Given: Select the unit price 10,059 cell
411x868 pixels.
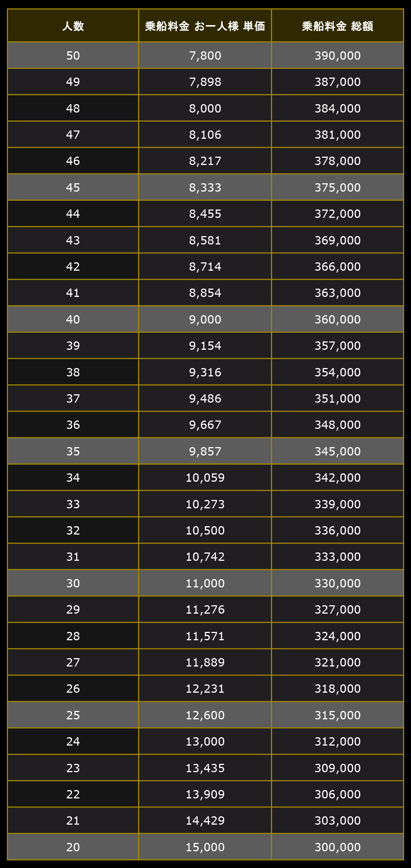Looking at the screenshot, I should (x=205, y=478).
